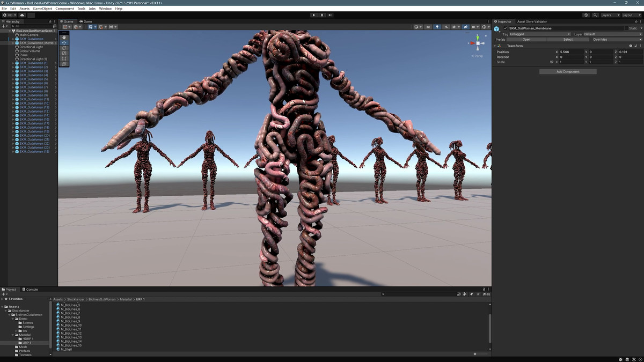Click the Pause button in the toolbar
The height and width of the screenshot is (362, 644).
[322, 15]
